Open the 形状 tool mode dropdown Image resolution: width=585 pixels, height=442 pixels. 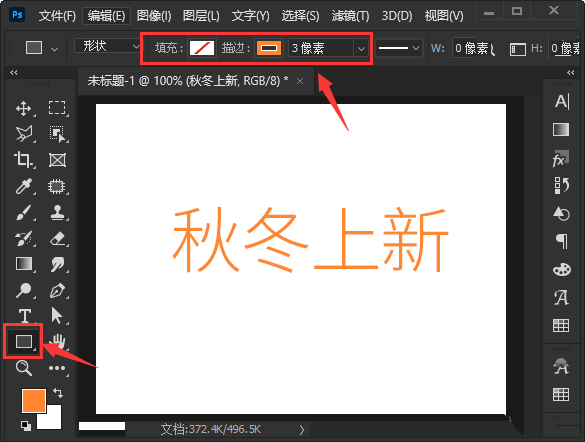(x=107, y=46)
